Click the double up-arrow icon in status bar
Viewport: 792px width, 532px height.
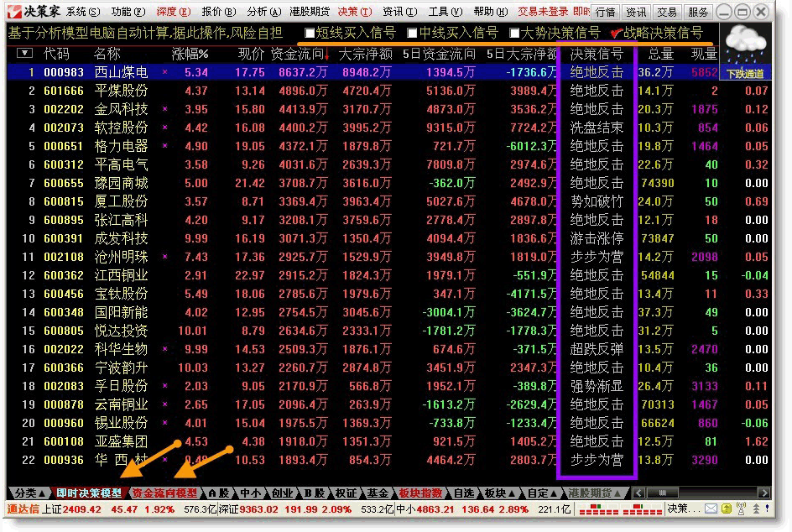coord(756,509)
